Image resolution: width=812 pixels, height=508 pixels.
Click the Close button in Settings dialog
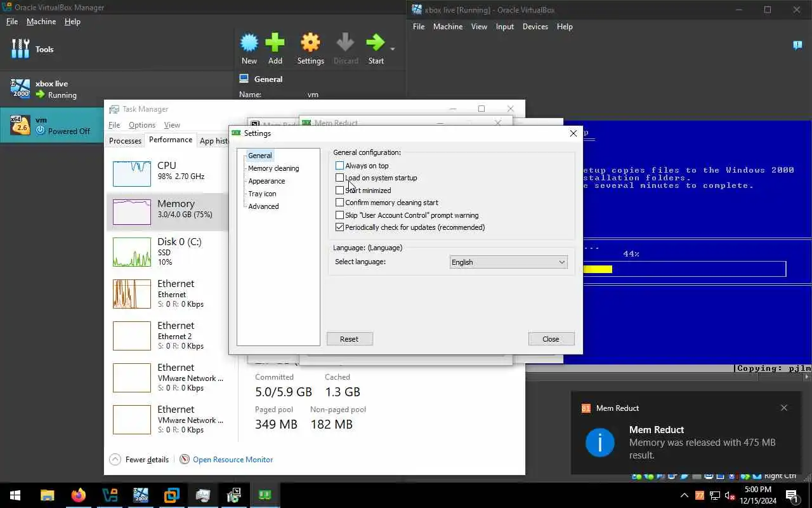tap(551, 339)
